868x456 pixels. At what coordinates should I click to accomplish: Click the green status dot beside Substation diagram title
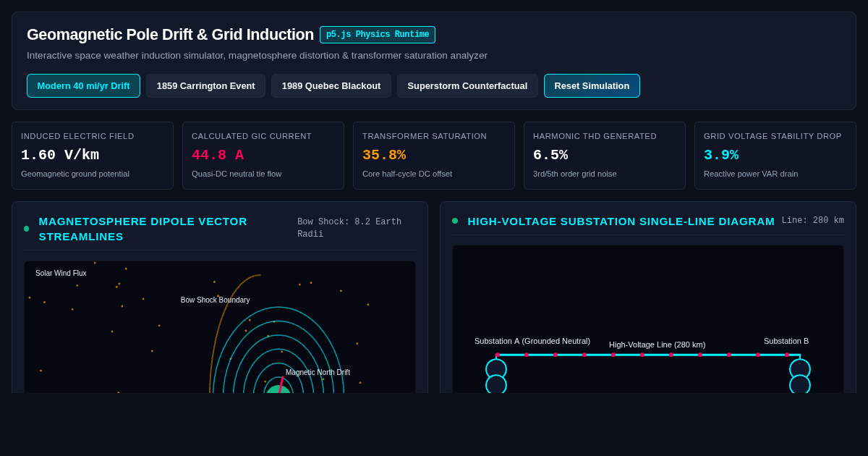tap(455, 221)
